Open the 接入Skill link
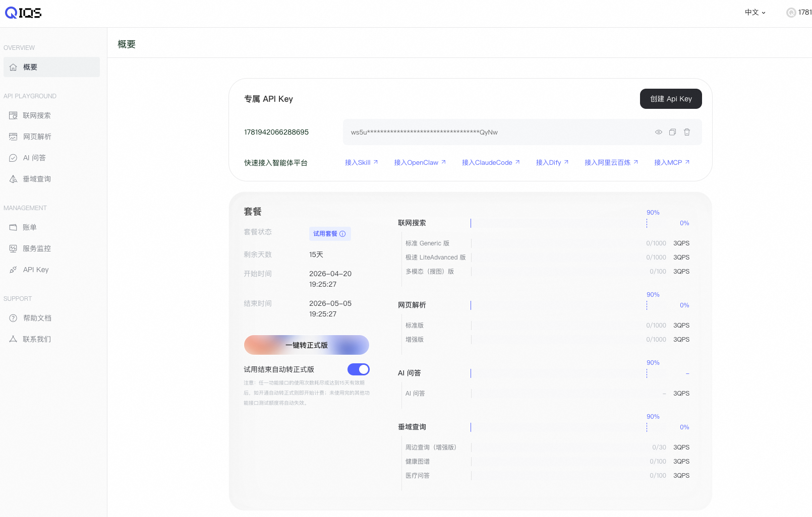The image size is (812, 517). tap(361, 162)
